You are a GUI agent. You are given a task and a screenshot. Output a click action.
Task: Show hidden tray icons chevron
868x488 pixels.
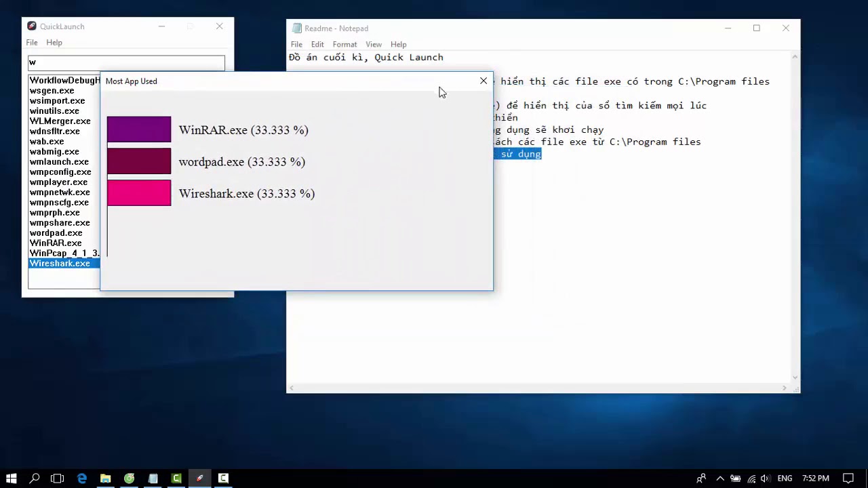tap(720, 479)
